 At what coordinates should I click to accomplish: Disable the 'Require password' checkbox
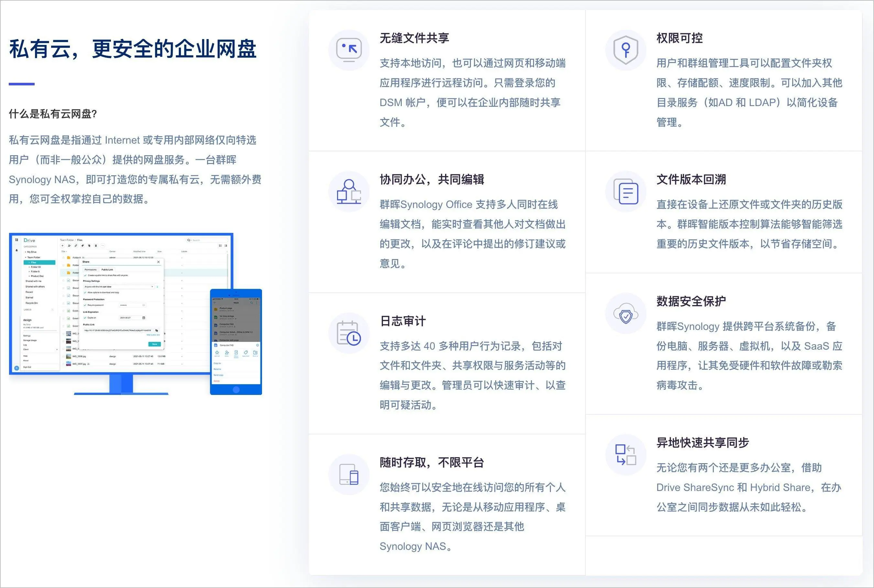85,305
